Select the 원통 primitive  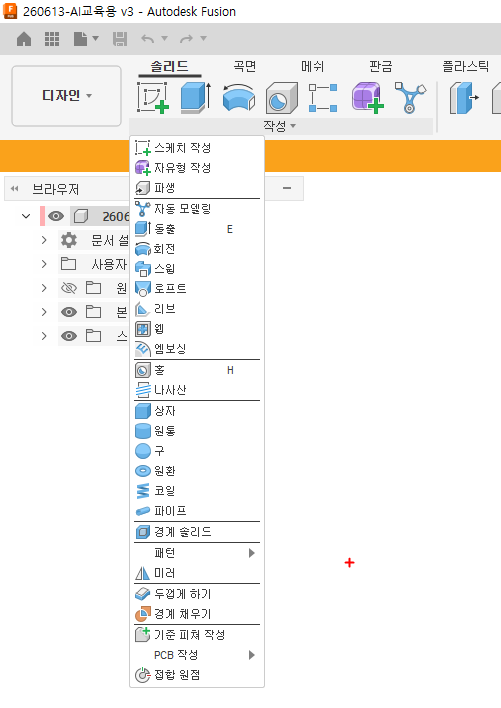pos(197,431)
